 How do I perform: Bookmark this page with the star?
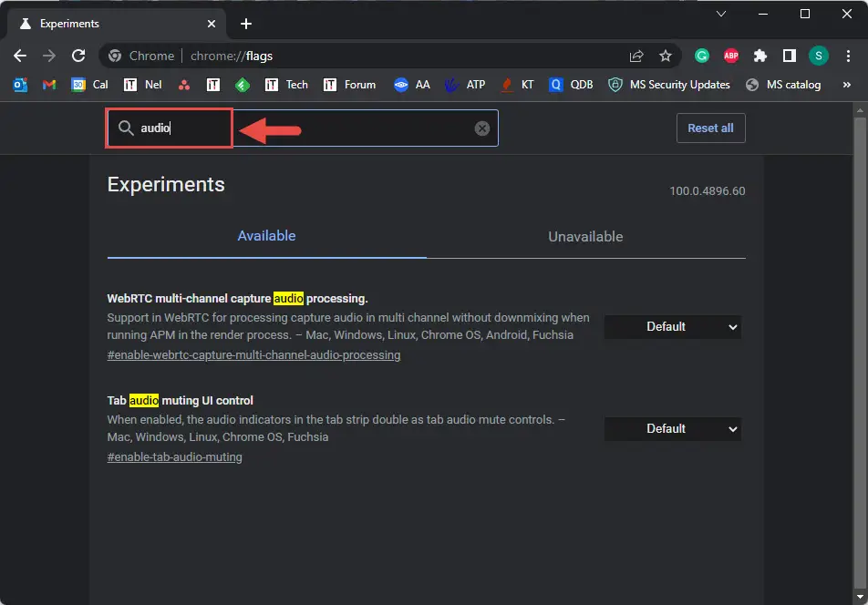[x=666, y=56]
